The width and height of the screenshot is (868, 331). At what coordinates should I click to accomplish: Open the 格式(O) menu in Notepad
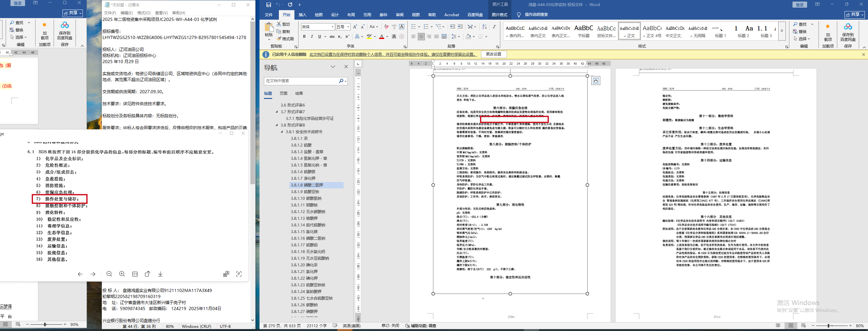click(x=143, y=13)
